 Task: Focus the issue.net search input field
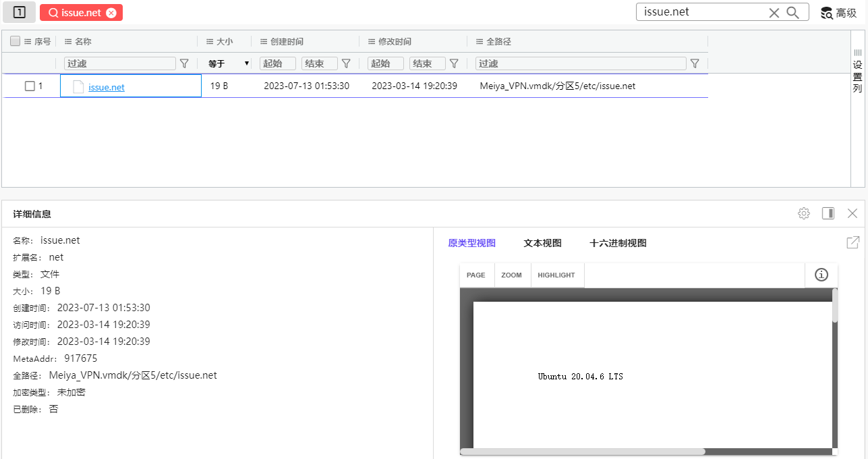click(x=704, y=11)
